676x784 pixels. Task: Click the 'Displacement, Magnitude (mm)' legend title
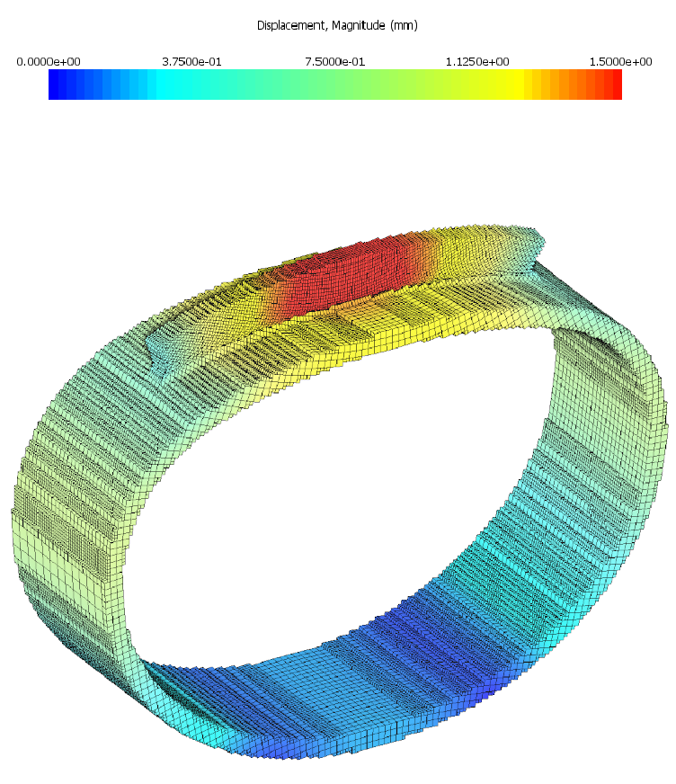pyautogui.click(x=337, y=25)
